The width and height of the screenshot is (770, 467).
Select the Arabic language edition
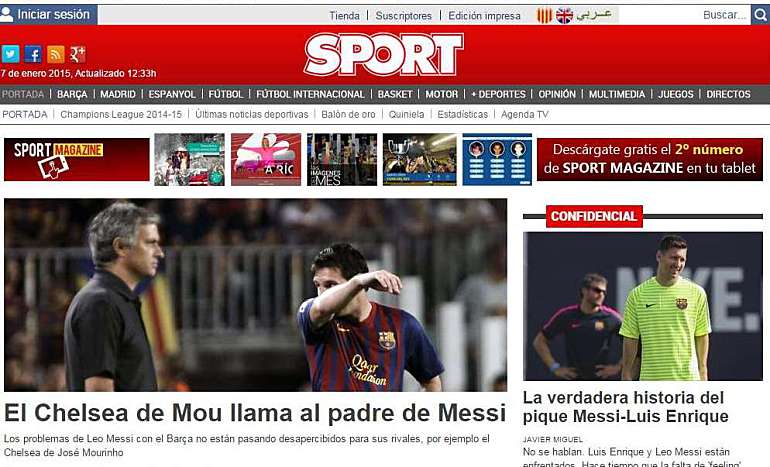pyautogui.click(x=594, y=15)
